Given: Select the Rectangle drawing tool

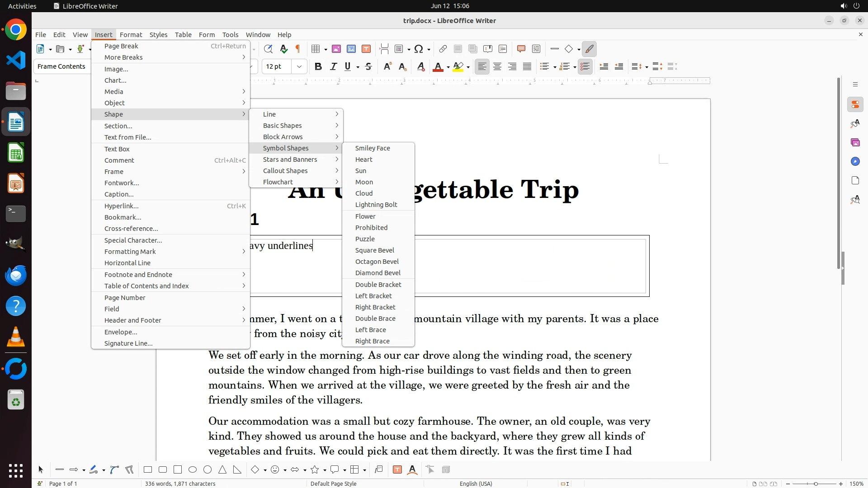Looking at the screenshot, I should coord(147,470).
